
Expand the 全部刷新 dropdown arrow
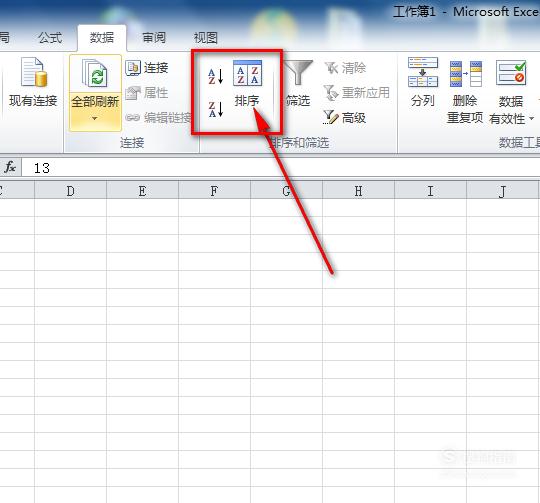click(95, 118)
